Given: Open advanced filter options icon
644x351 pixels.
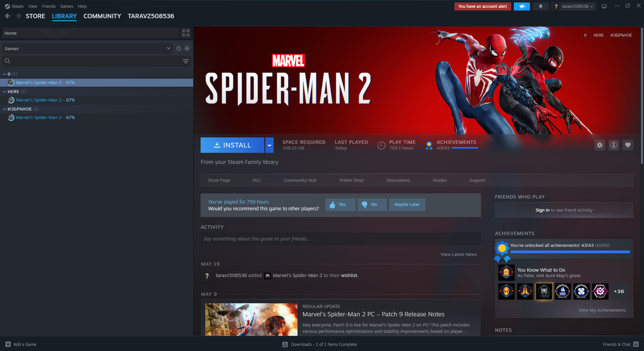Looking at the screenshot, I should point(186,61).
